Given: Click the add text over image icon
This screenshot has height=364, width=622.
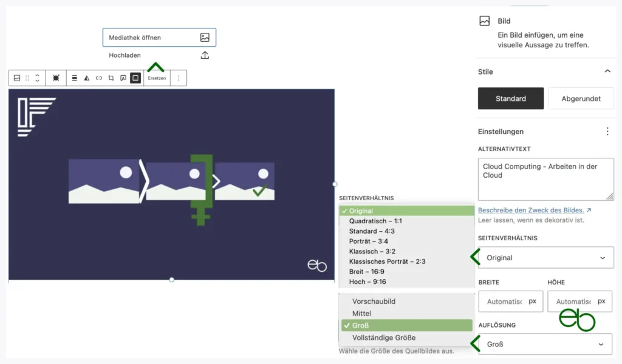Looking at the screenshot, I should [123, 78].
